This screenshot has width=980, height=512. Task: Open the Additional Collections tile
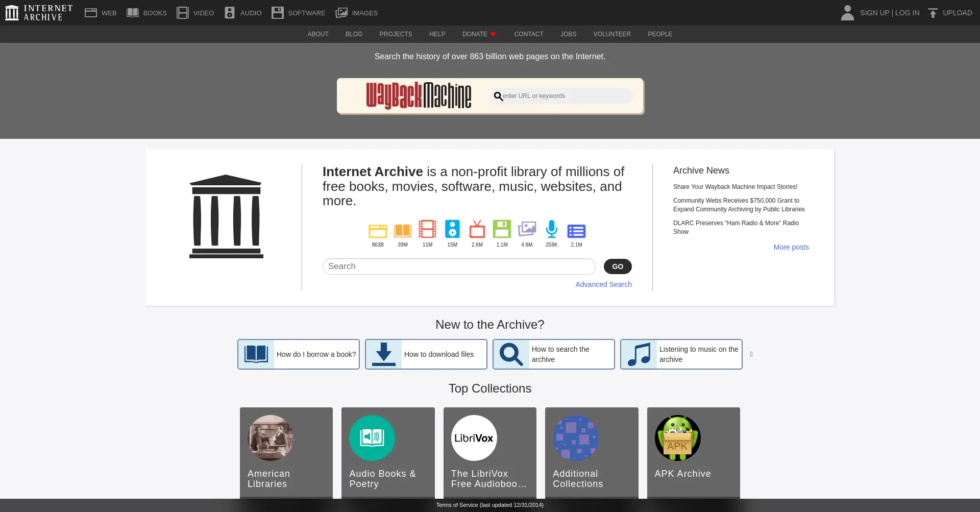click(592, 453)
